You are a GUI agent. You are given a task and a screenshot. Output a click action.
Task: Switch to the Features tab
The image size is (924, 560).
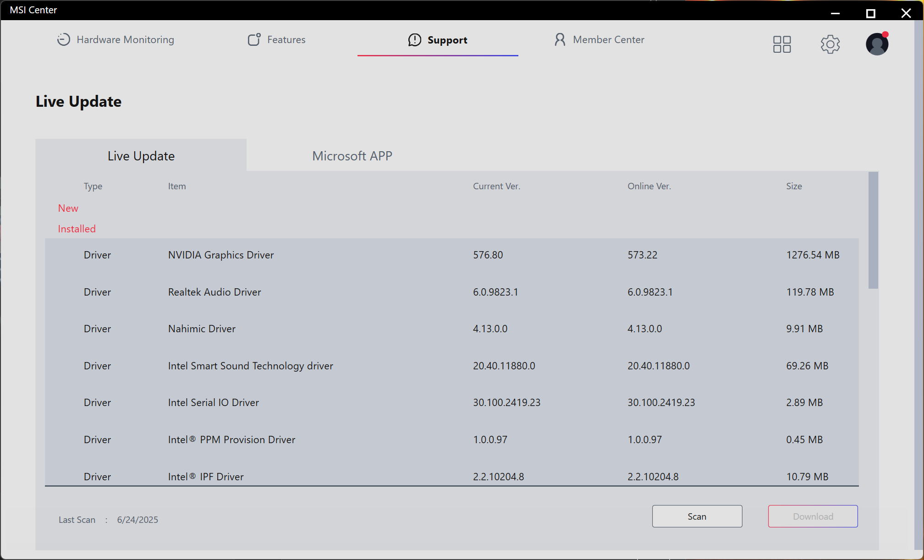click(276, 40)
